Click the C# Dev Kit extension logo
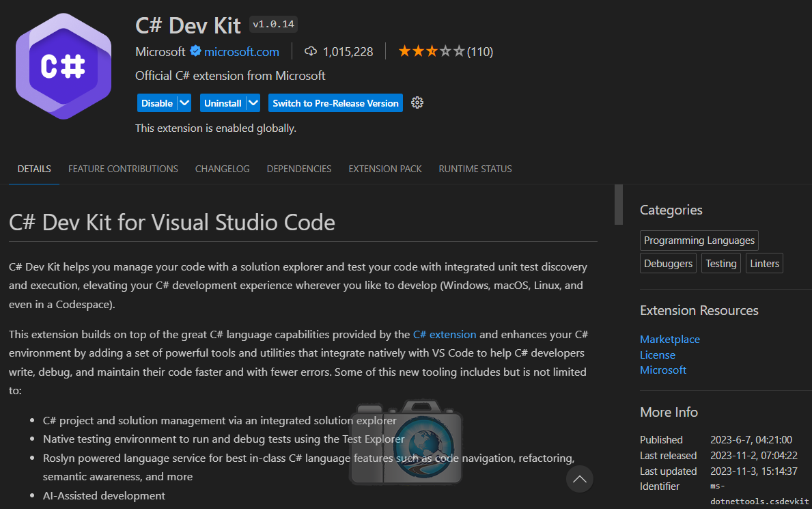The width and height of the screenshot is (812, 509). (x=64, y=66)
